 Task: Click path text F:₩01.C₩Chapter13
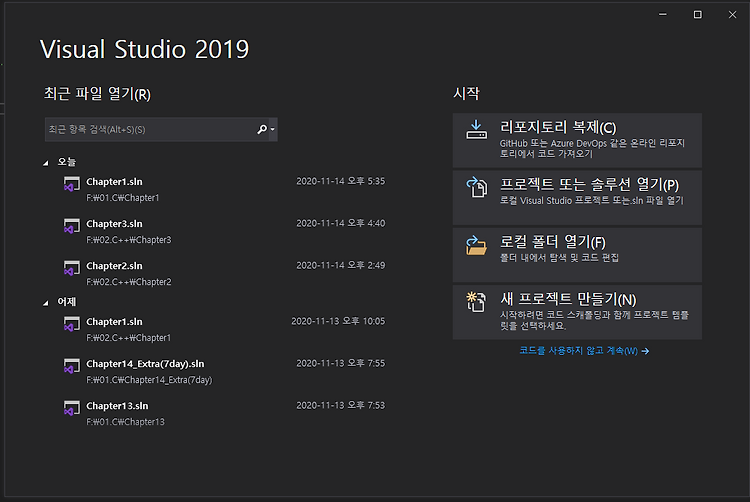click(125, 422)
